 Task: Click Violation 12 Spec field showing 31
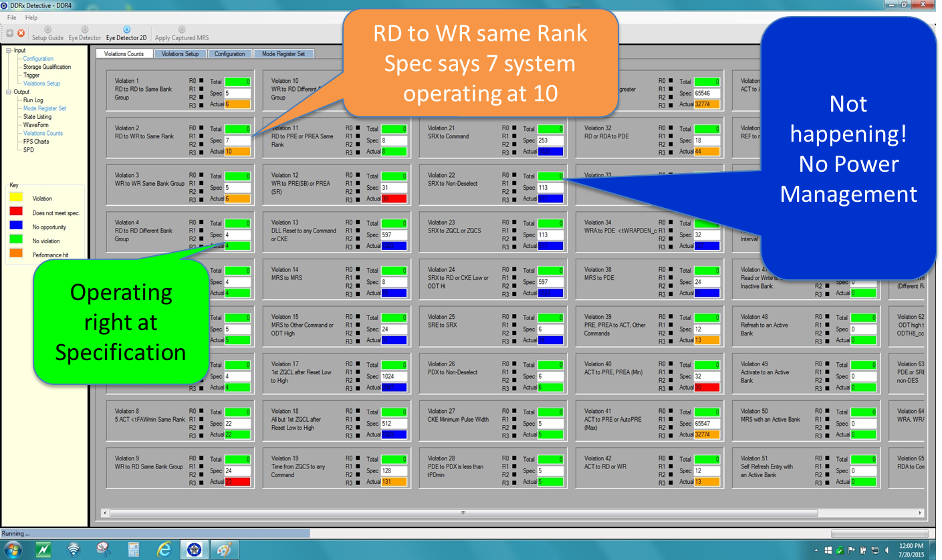point(394,188)
